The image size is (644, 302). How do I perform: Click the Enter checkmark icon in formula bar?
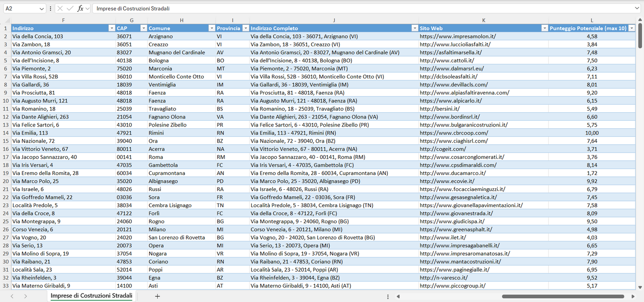(x=70, y=8)
